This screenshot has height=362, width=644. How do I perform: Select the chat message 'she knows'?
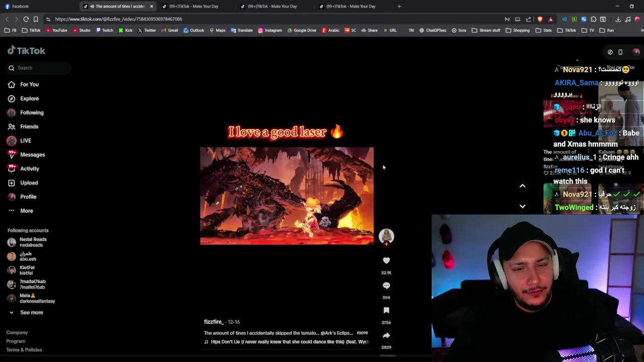(597, 120)
